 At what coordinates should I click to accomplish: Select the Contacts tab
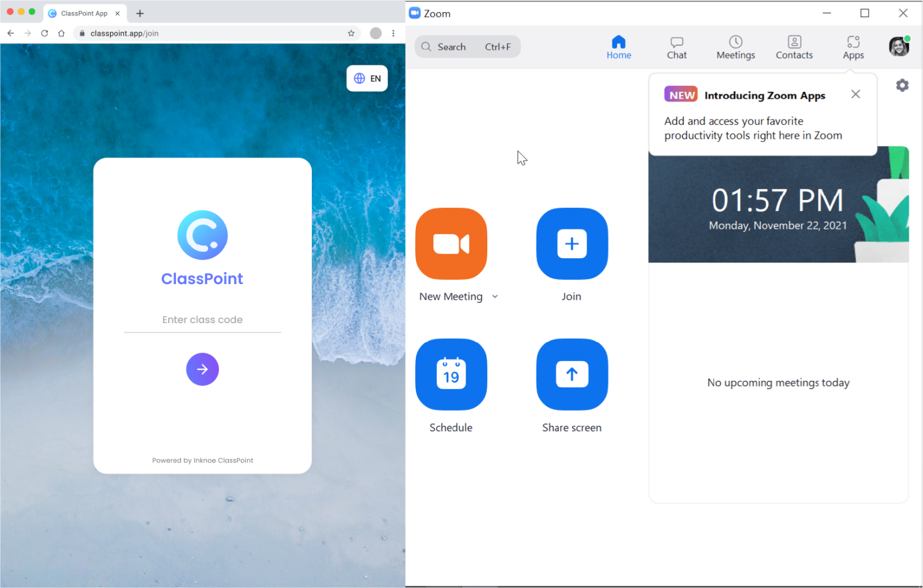click(x=794, y=47)
